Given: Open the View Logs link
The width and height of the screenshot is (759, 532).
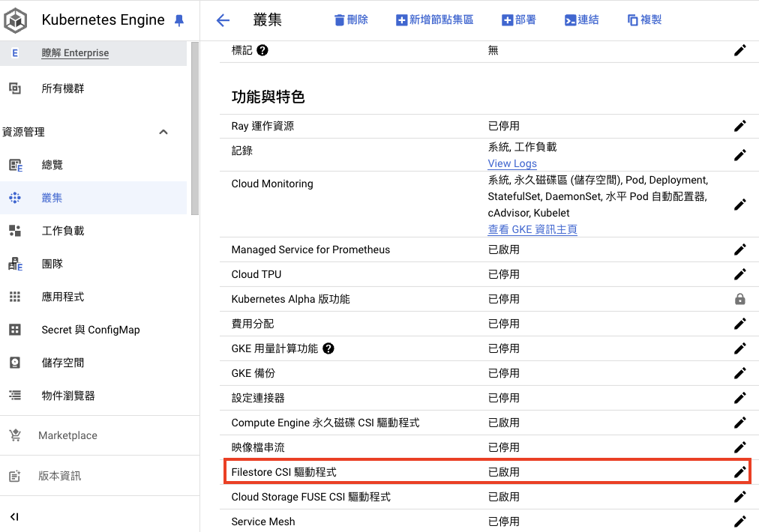Looking at the screenshot, I should 512,163.
